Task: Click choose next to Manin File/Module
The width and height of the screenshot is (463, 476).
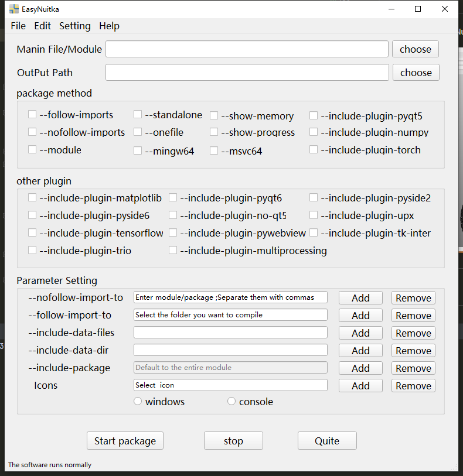Action: click(x=416, y=49)
